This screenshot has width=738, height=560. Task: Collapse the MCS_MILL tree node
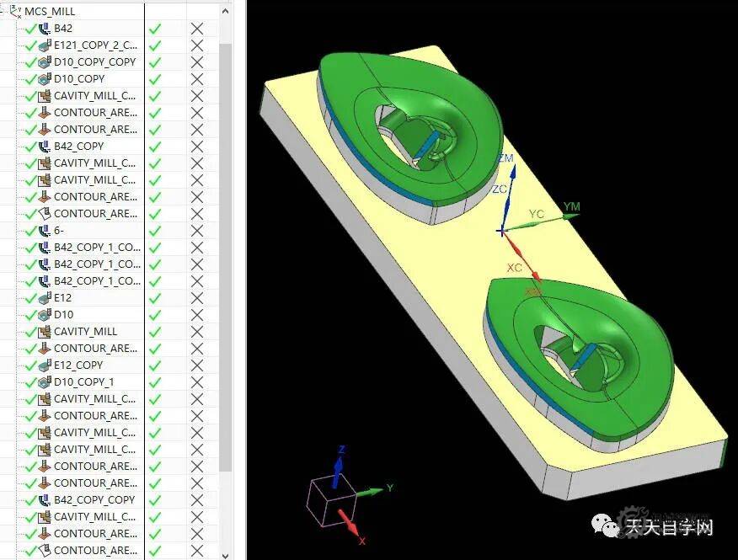pyautogui.click(x=3, y=9)
